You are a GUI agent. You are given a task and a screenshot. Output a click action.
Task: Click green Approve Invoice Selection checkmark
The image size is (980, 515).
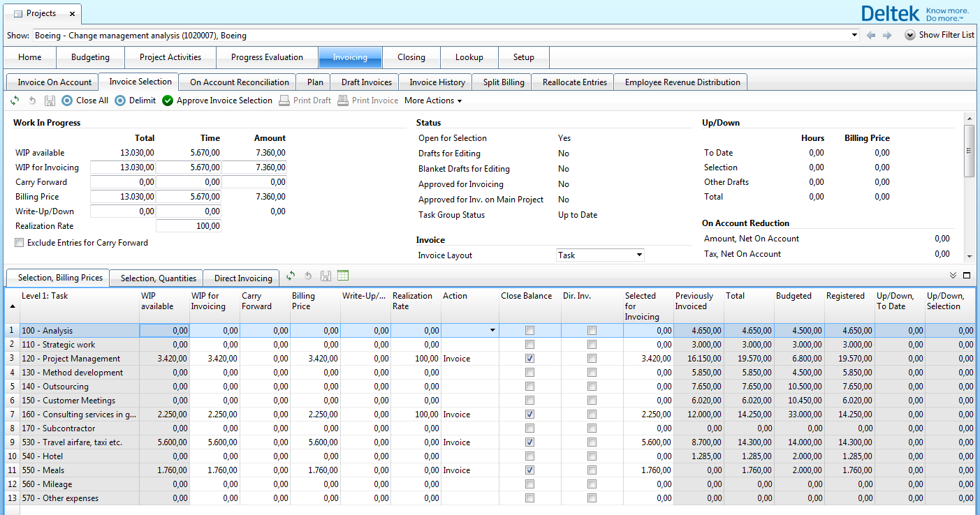coord(168,100)
